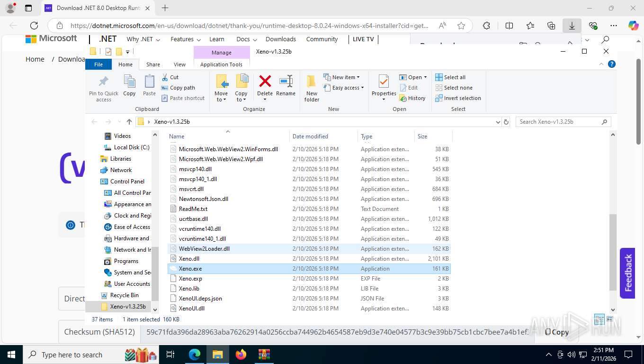Image resolution: width=644 pixels, height=364 pixels.
Task: Add page to Edge favorites star
Action: 461,26
